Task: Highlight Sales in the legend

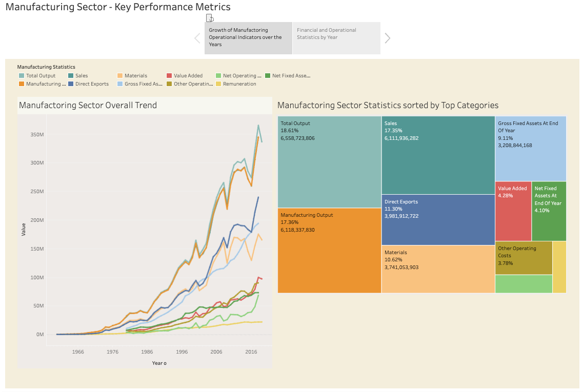Action: [x=82, y=76]
